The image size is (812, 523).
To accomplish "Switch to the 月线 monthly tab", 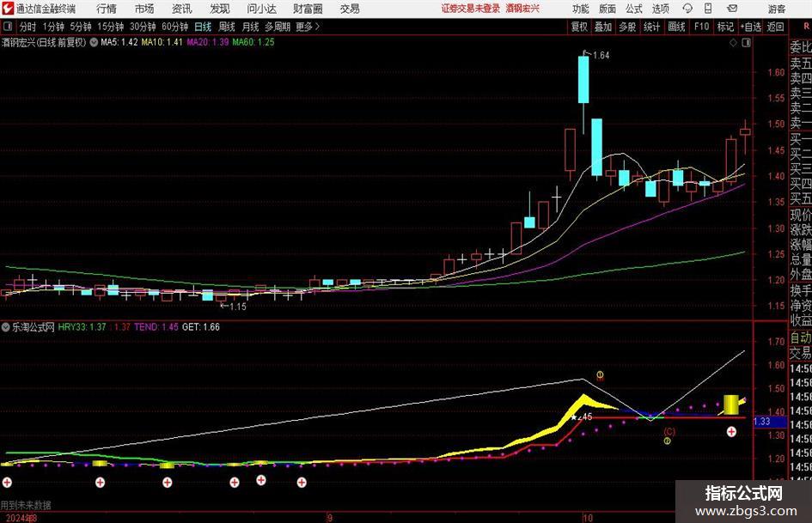I will 251,27.
